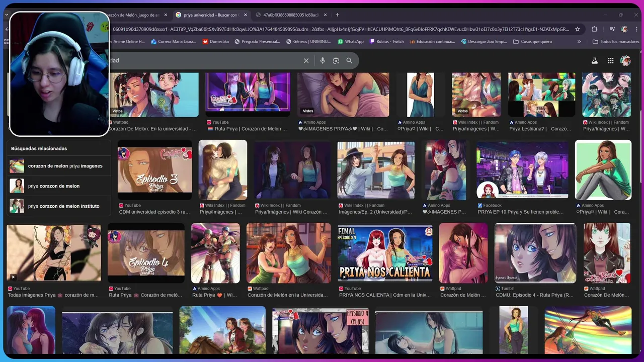Image resolution: width=644 pixels, height=362 pixels.
Task: Open the browser extensions puzzle icon
Action: coord(594,29)
